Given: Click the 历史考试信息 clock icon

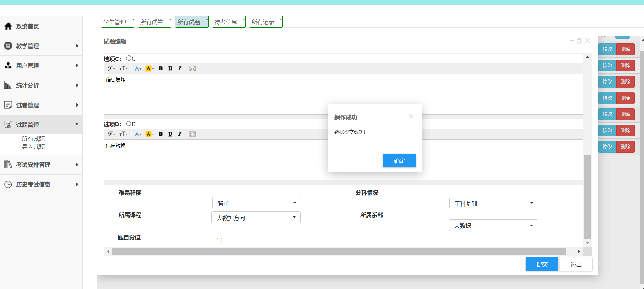Looking at the screenshot, I should click(x=8, y=184).
